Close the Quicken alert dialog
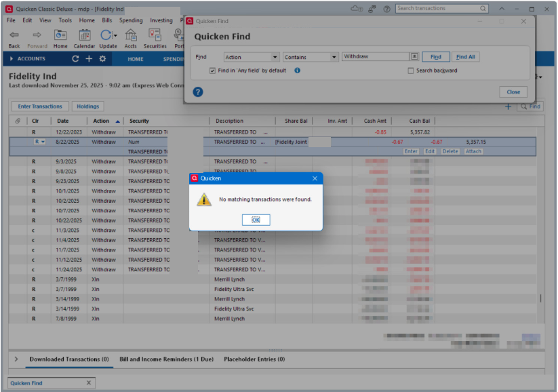The image size is (558, 392). (315, 178)
